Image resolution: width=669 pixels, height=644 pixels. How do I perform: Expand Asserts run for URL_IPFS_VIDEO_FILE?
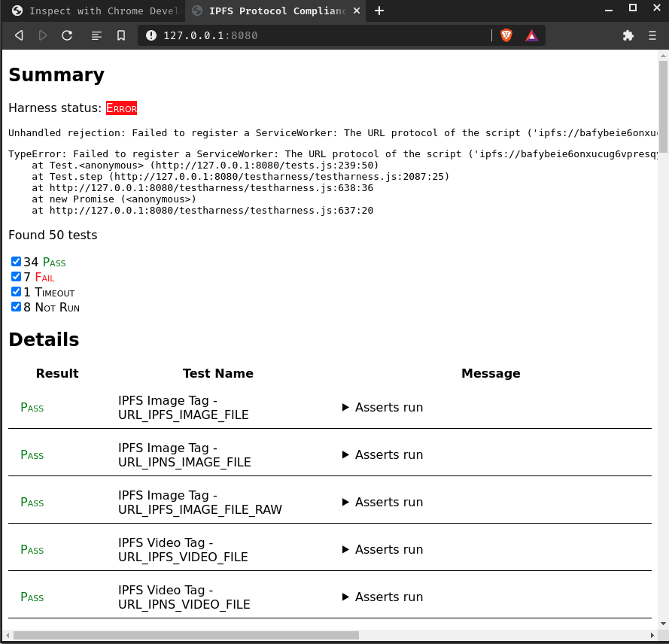(383, 549)
